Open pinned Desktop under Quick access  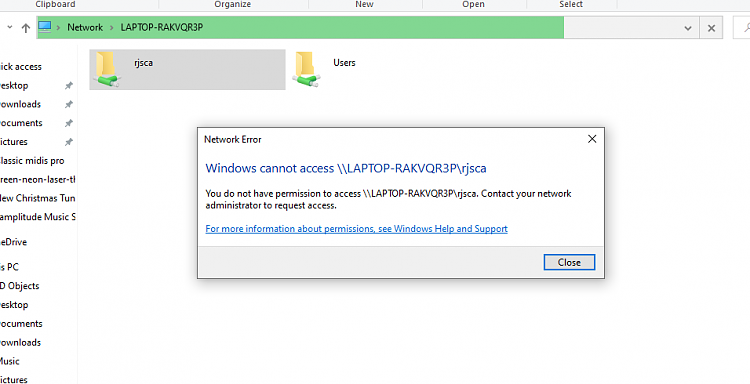tap(14, 86)
